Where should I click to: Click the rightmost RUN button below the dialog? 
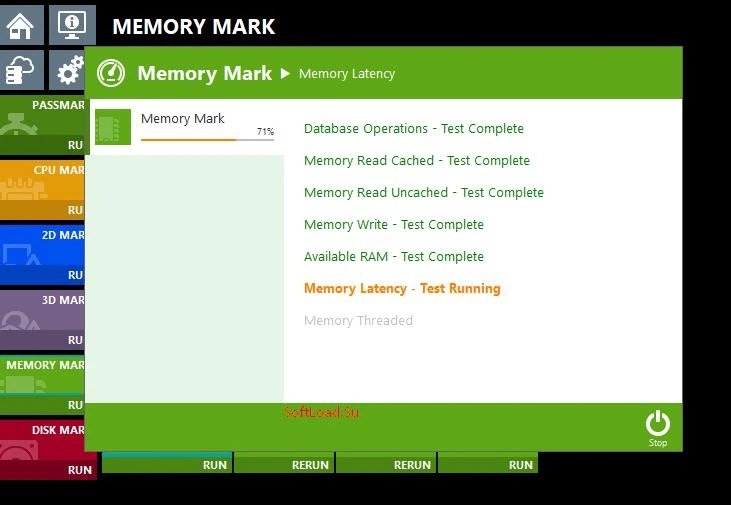click(488, 464)
